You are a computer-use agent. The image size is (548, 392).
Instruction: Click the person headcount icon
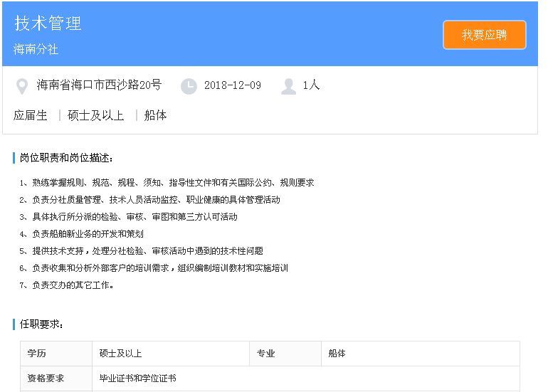289,86
